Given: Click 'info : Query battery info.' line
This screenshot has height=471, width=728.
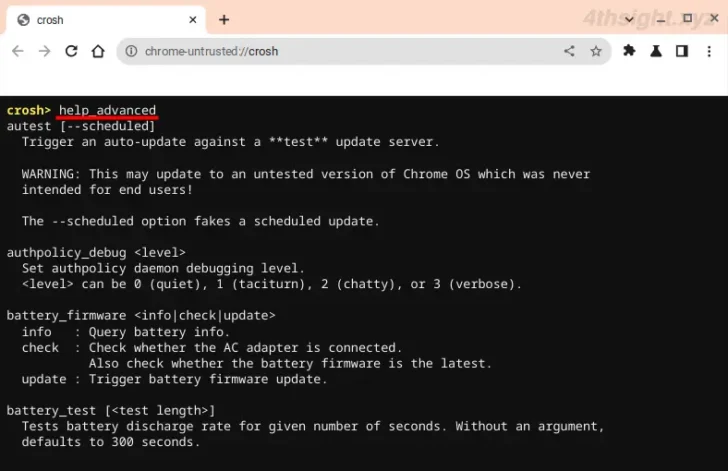Looking at the screenshot, I should pyautogui.click(x=125, y=332).
